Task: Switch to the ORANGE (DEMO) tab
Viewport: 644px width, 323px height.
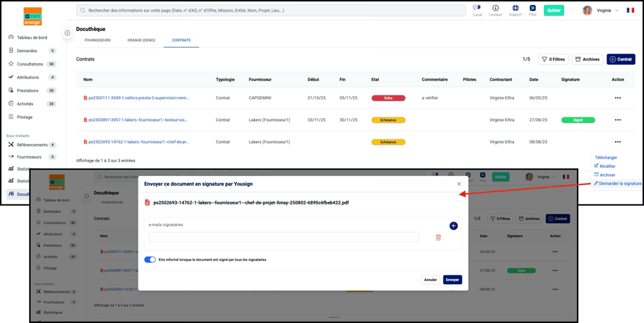Action: 141,40
